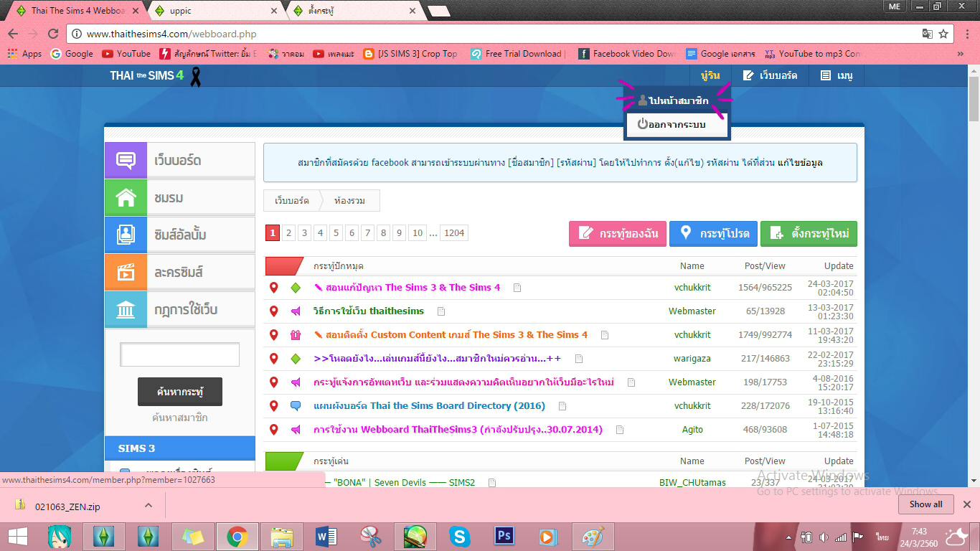The image size is (980, 551).
Task: Click the blue กระทู้โปรด button
Action: click(713, 234)
